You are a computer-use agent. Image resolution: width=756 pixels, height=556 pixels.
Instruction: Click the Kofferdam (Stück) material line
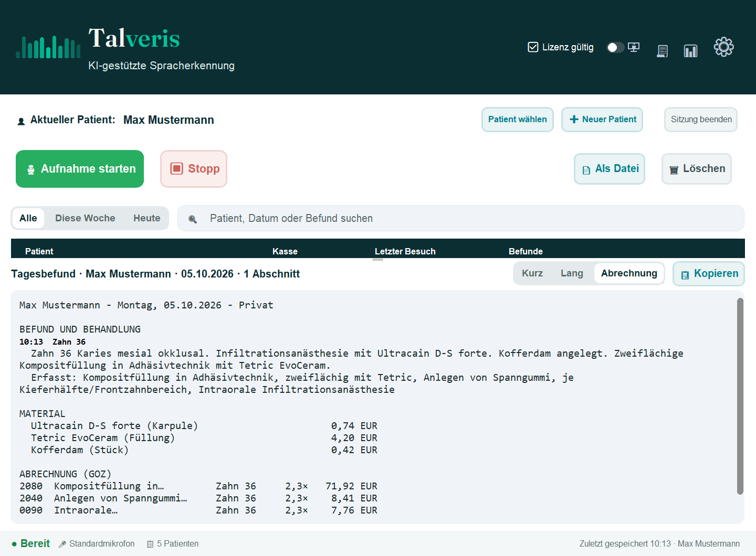(x=204, y=450)
